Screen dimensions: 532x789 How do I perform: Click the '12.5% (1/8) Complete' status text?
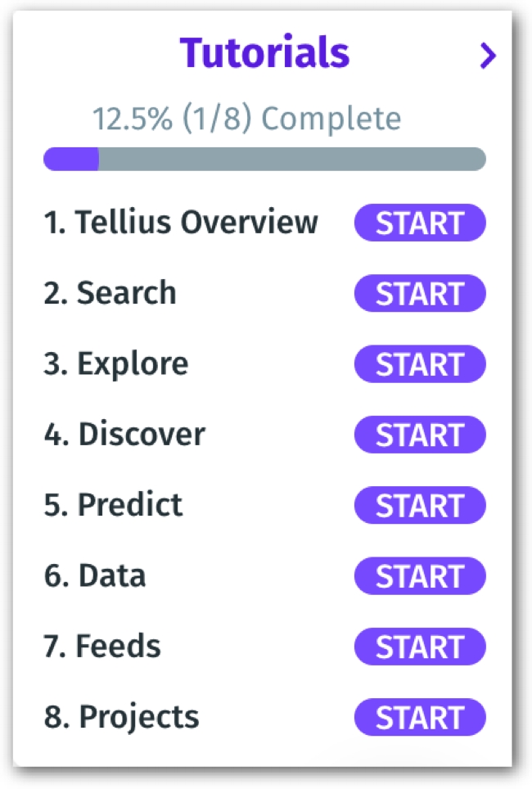pos(246,119)
